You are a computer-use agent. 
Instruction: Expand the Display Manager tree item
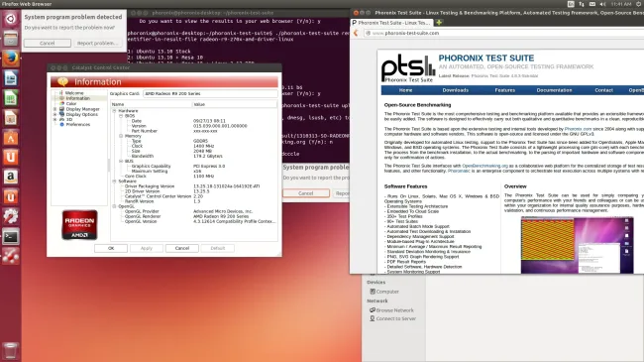[x=55, y=109]
